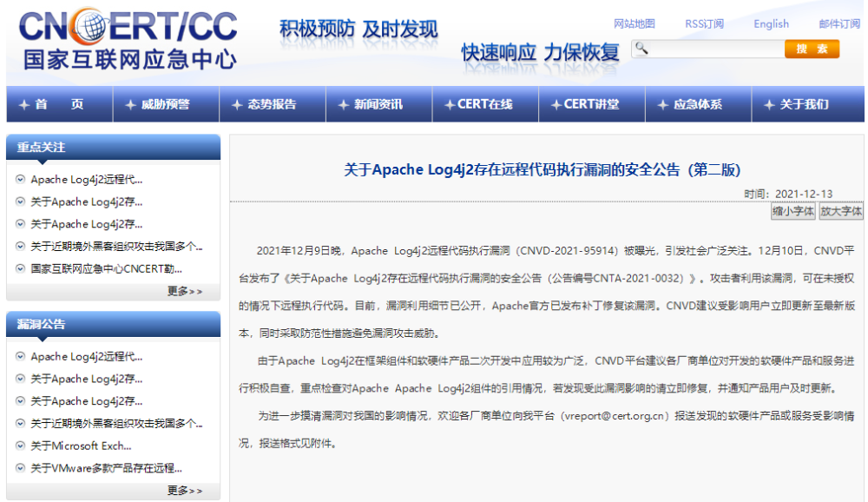The image size is (868, 502).
Task: Open the RSS订阅 link
Action: tap(704, 23)
